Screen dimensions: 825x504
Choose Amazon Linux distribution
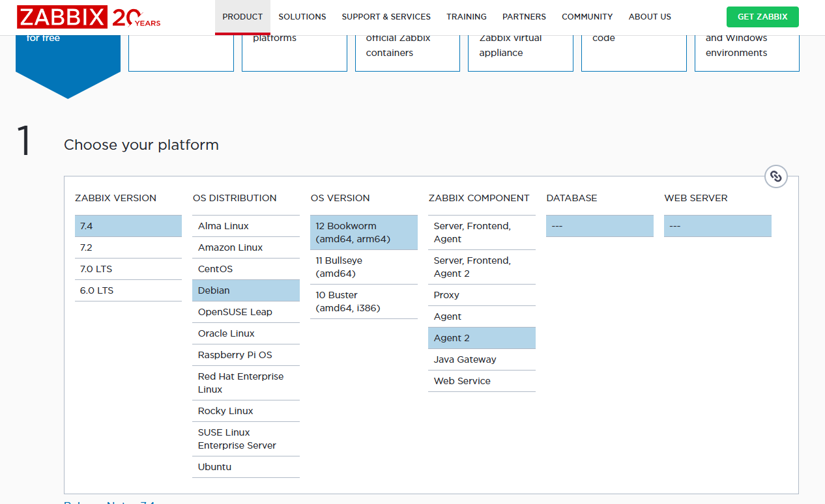(x=246, y=247)
